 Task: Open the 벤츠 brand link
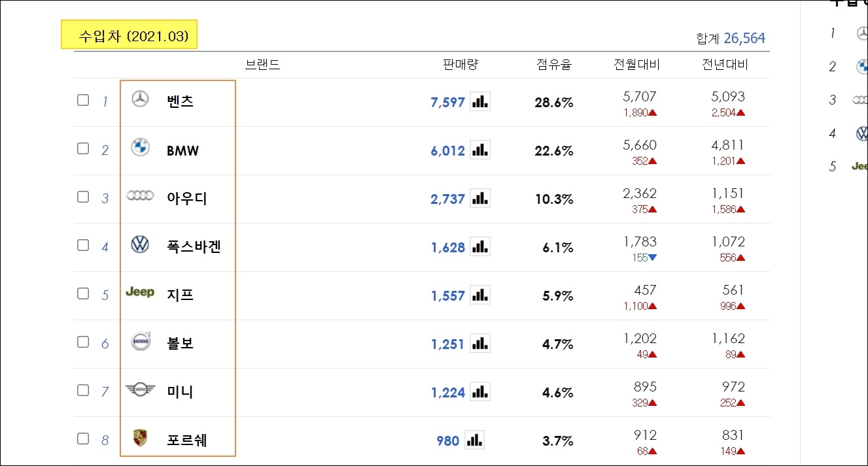pyautogui.click(x=181, y=101)
